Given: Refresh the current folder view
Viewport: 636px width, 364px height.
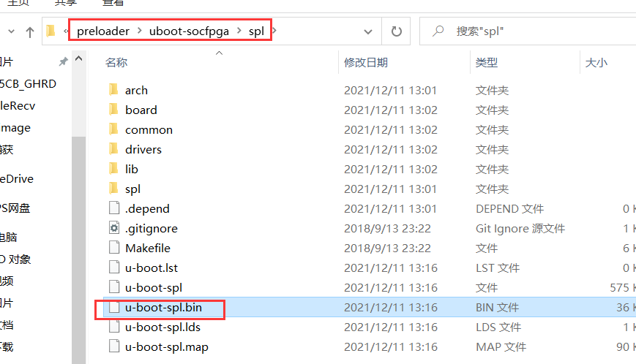Looking at the screenshot, I should click(x=396, y=31).
